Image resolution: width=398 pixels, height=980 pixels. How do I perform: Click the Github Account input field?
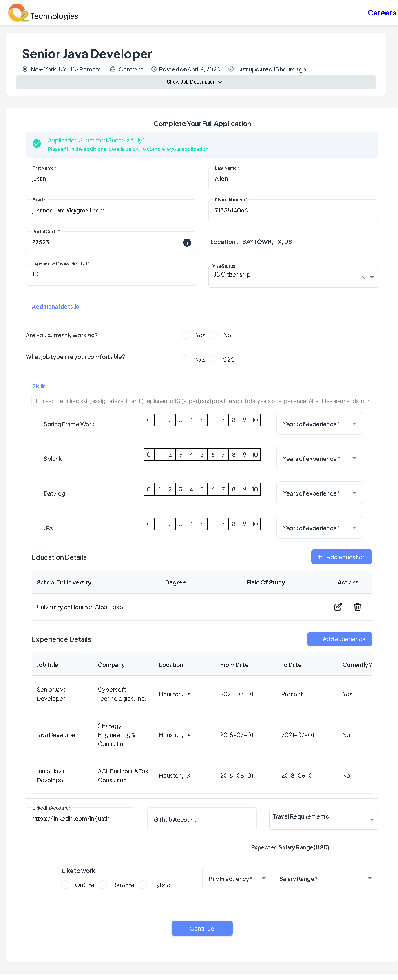pos(202,819)
